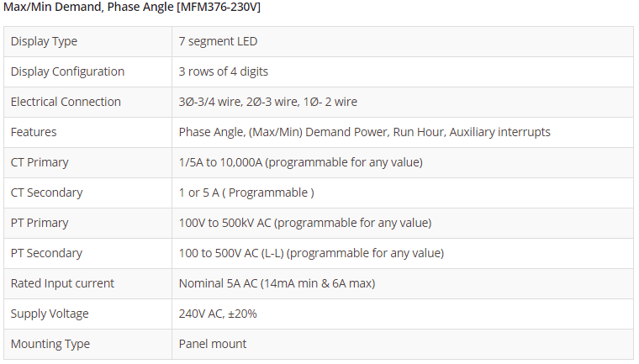Click the 1/5A to 10,000A value
Image resolution: width=639 pixels, height=364 pixels.
[300, 162]
